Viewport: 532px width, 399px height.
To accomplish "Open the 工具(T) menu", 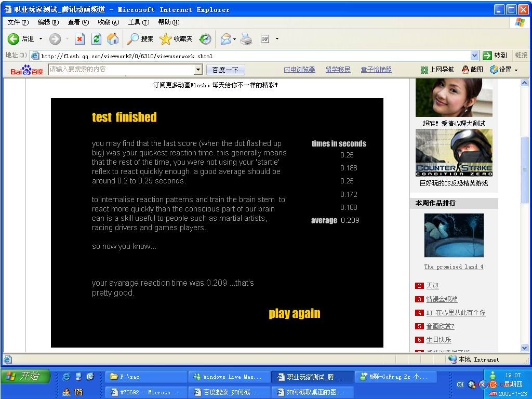I will [138, 22].
